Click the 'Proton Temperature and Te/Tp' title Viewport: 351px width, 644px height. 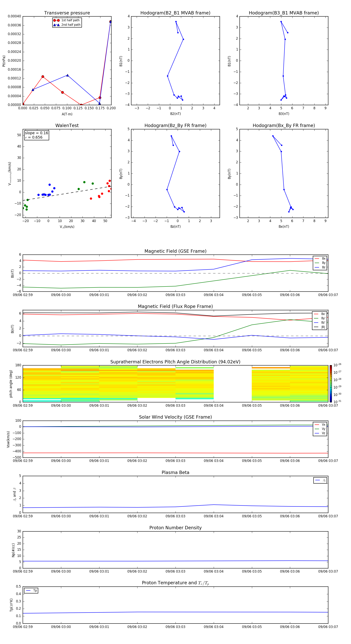pos(175,583)
